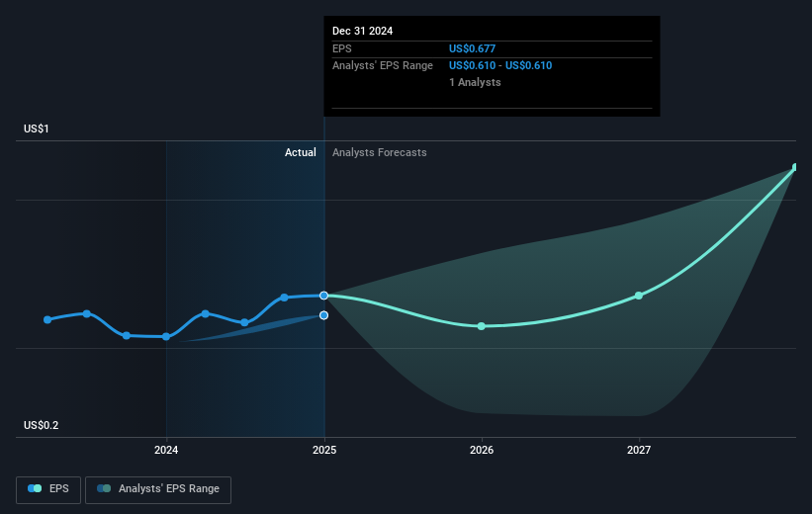This screenshot has height=514, width=812.
Task: Click the Analysts' EPS Range legend swatch
Action: (104, 488)
